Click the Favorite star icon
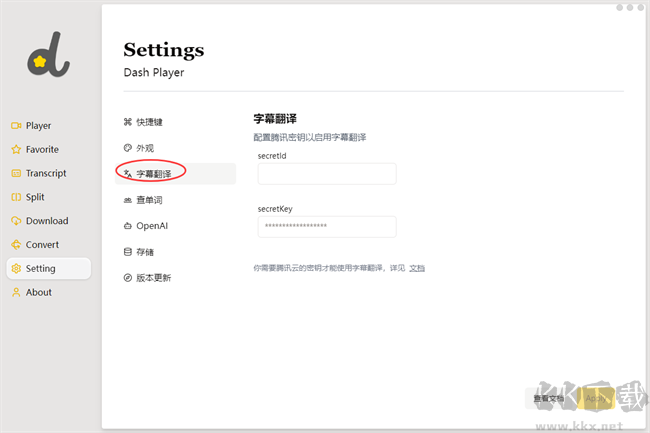The width and height of the screenshot is (650, 433). pyautogui.click(x=16, y=150)
